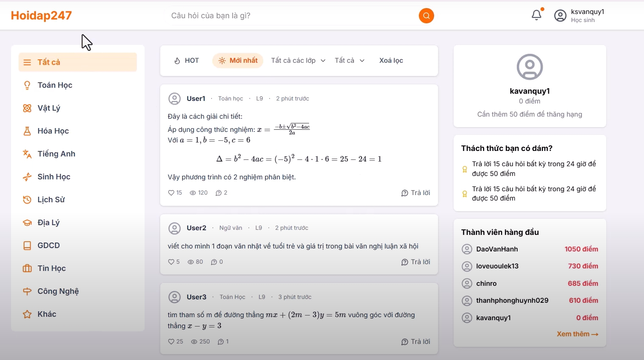Screen dimensions: 644x360
Task: Click Xoá lọc to clear filters
Action: [x=391, y=61]
